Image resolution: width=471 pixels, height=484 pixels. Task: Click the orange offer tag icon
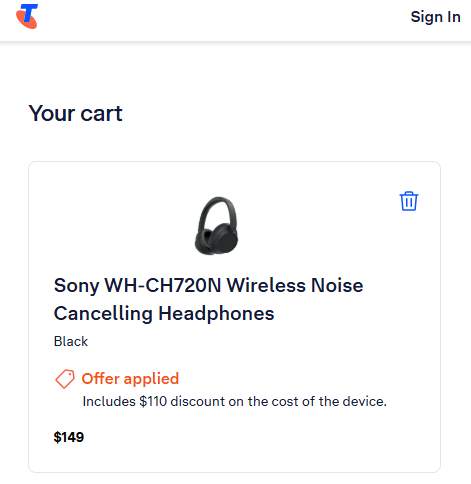click(65, 379)
